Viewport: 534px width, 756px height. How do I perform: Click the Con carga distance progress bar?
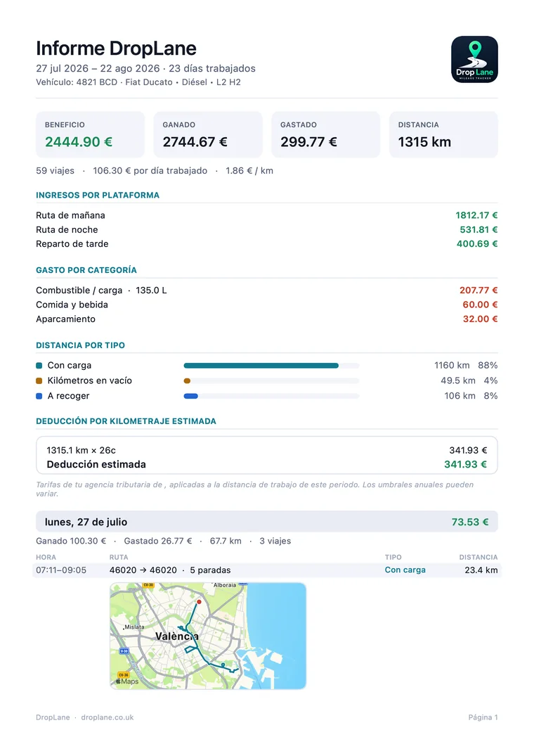(x=272, y=366)
